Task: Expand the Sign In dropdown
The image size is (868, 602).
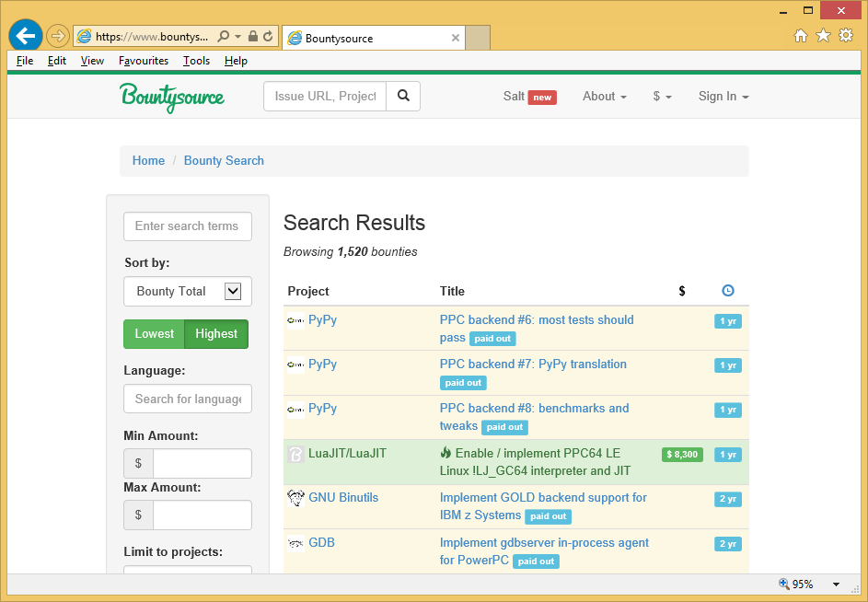Action: click(723, 97)
